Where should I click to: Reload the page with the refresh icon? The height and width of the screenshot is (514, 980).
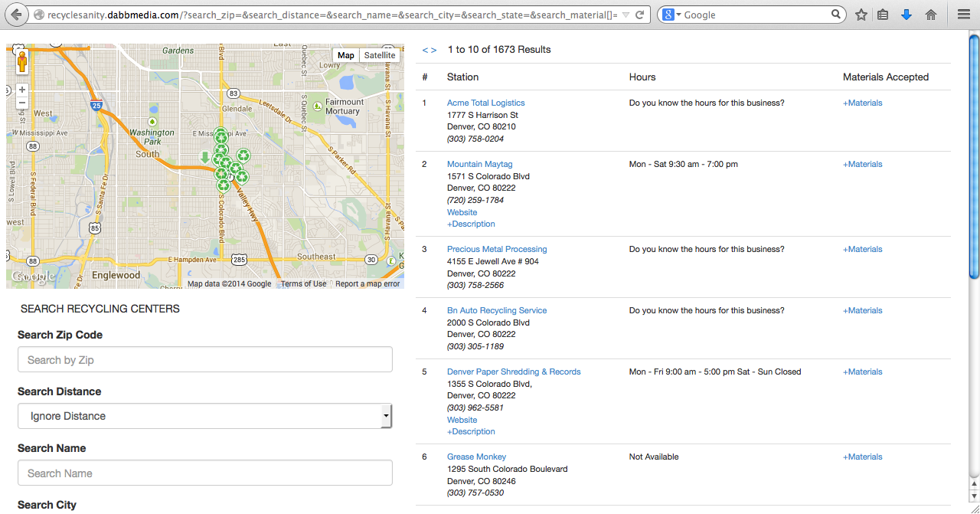(x=639, y=15)
